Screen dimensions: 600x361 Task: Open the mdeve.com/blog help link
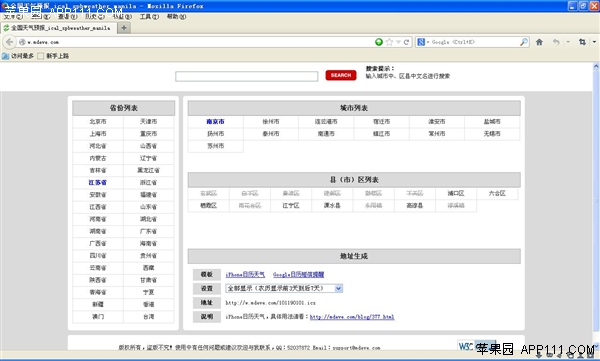point(352,317)
